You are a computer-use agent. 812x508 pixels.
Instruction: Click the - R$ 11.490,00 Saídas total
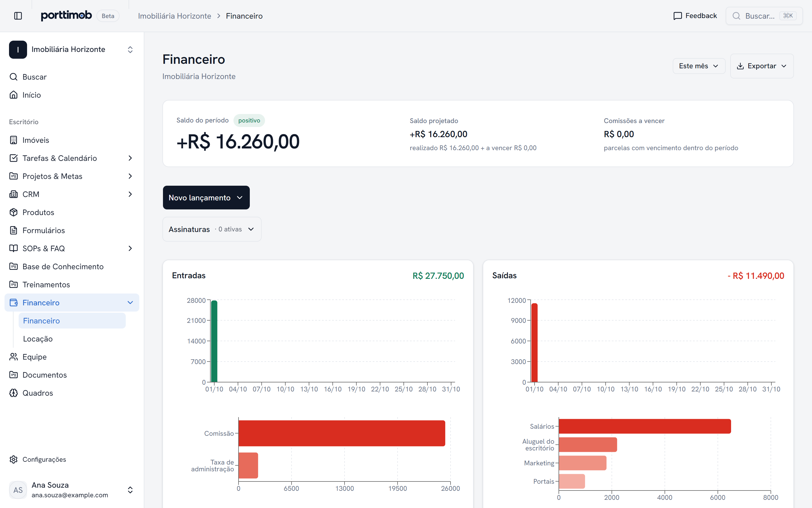756,276
